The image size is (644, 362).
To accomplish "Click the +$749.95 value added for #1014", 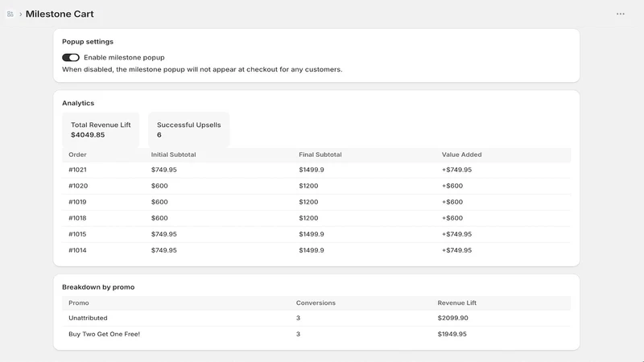I will 456,250.
